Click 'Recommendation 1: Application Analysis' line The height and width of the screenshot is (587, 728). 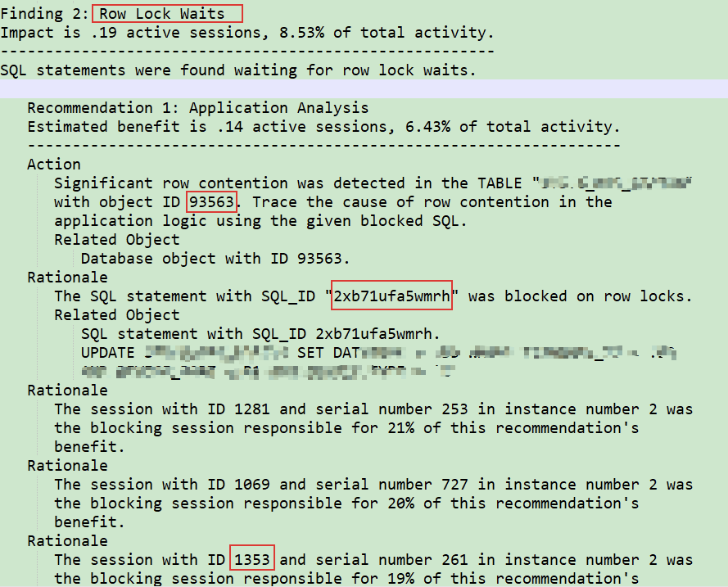(x=198, y=107)
